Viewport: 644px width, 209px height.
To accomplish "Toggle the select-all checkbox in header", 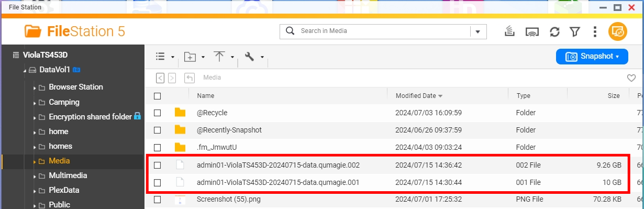I will [x=157, y=96].
